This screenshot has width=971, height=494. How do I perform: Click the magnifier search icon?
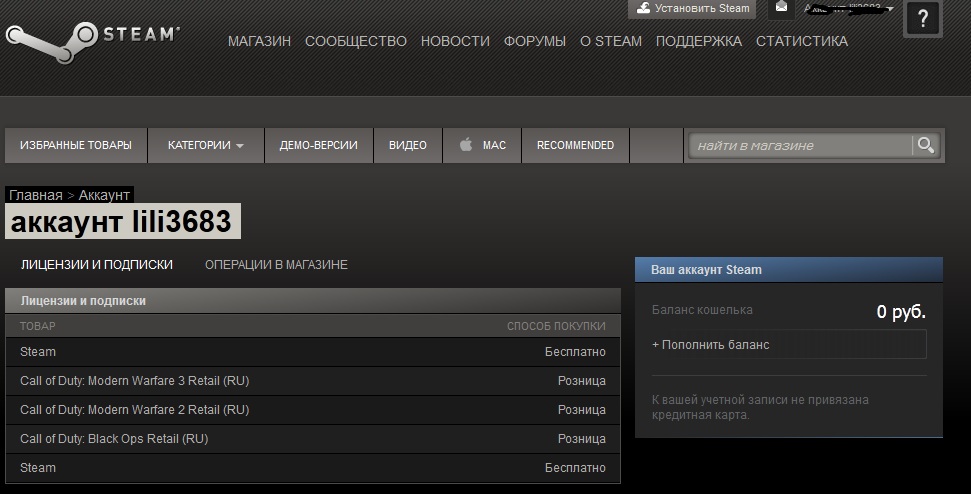point(926,145)
